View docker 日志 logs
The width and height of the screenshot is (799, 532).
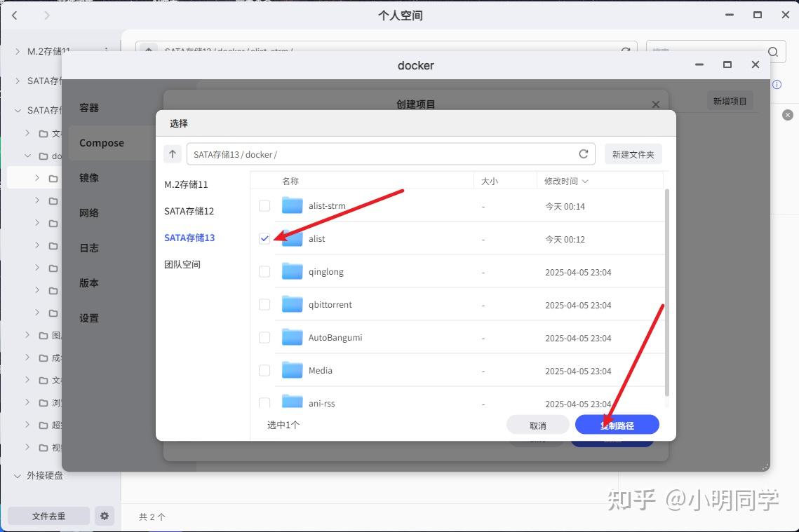[89, 247]
